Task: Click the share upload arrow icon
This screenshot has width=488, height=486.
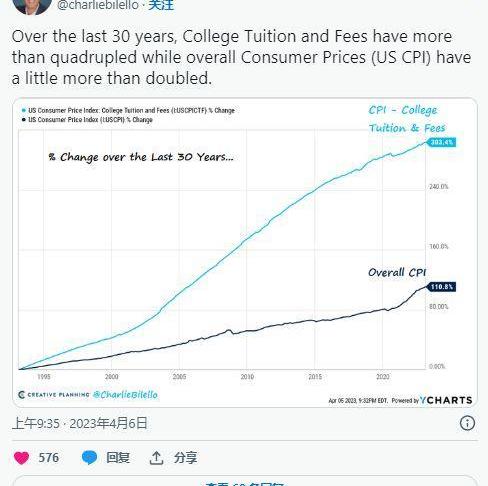Action: [x=156, y=458]
